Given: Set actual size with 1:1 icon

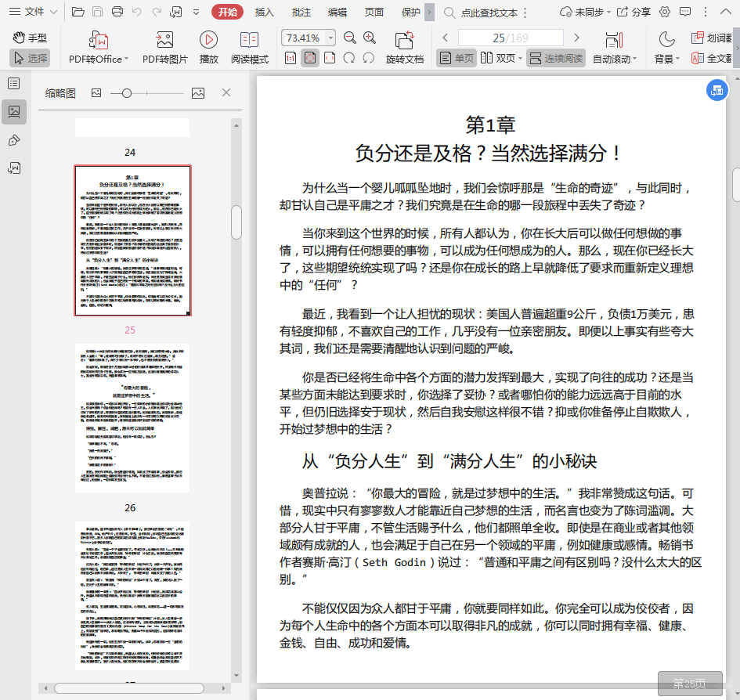Looking at the screenshot, I should click(291, 58).
